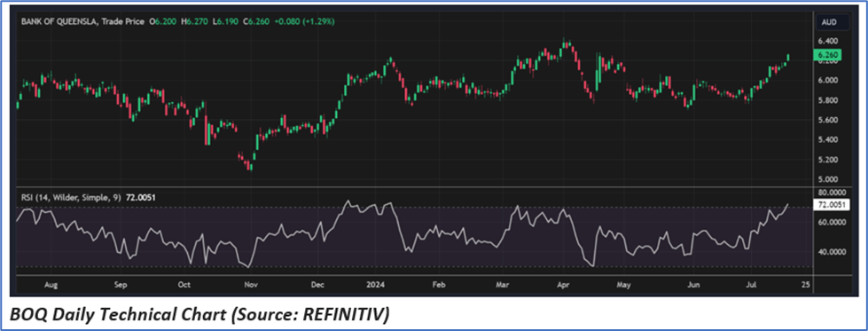Click the 5.000 price axis label
868x331 pixels.
[x=829, y=179]
